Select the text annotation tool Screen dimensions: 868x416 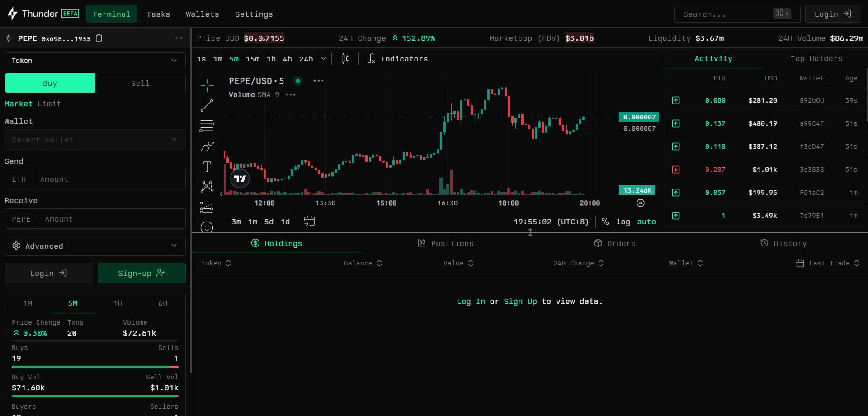[x=207, y=167]
